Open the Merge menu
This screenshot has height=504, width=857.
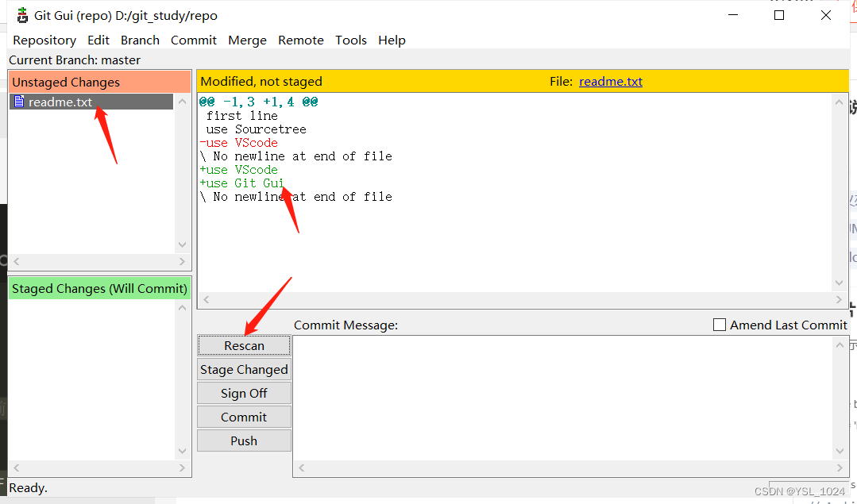tap(247, 40)
